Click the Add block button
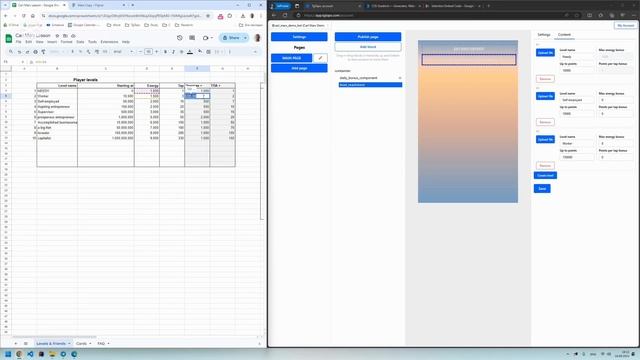Image resolution: width=640 pixels, height=360 pixels. point(368,47)
